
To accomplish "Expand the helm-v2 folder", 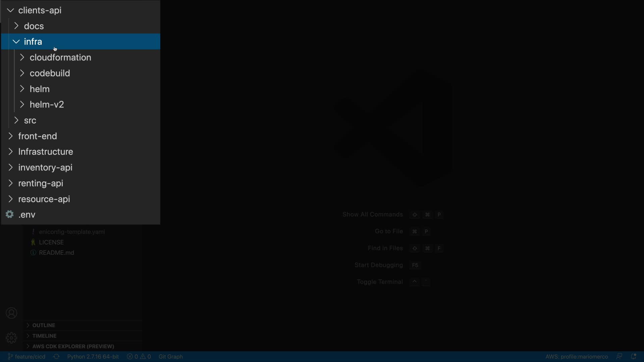I will point(47,105).
